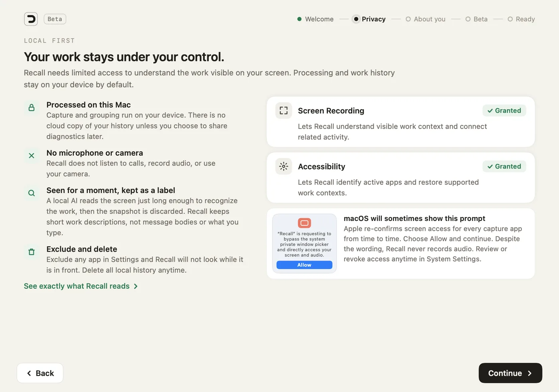This screenshot has width=559, height=392.
Task: Go to the Welcome step
Action: pos(315,19)
